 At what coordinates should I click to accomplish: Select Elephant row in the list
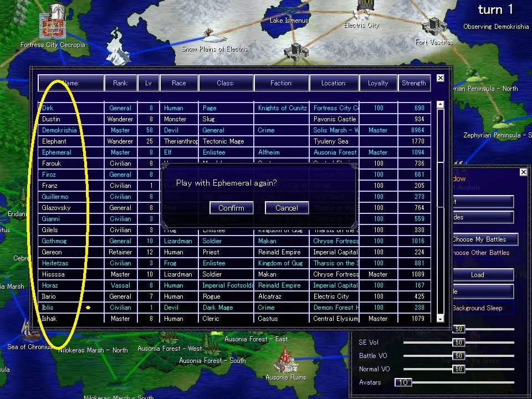(234, 141)
